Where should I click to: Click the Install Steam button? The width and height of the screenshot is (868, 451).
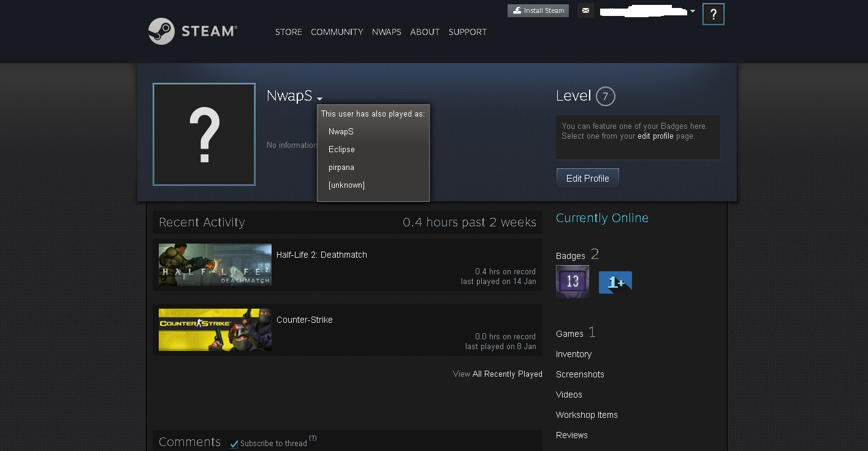[538, 10]
